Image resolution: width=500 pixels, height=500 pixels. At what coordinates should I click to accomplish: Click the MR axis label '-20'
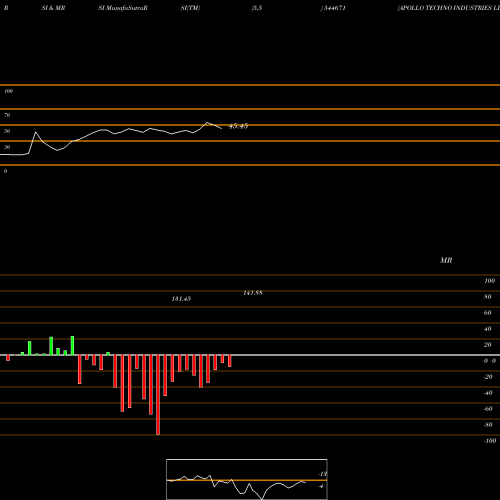(488, 377)
